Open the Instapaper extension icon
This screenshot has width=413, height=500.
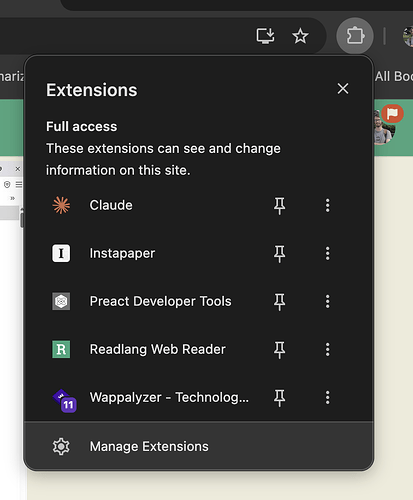[61, 253]
